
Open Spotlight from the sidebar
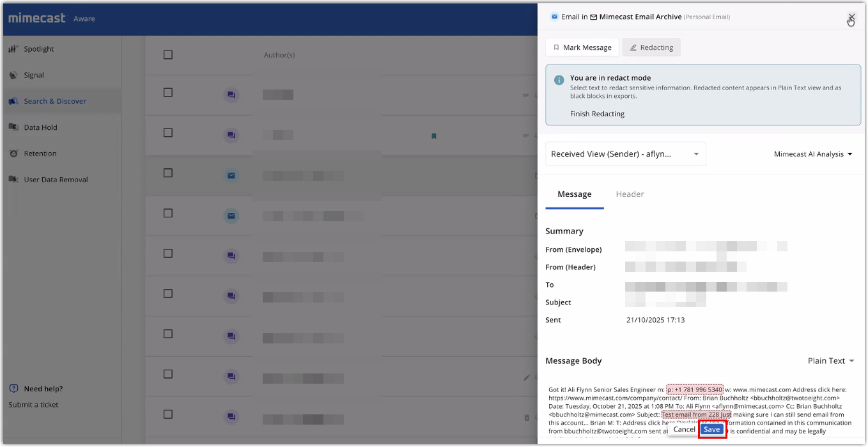(x=38, y=49)
